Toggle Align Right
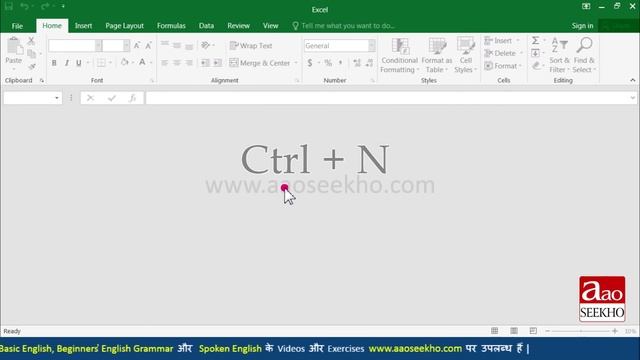The height and width of the screenshot is (360, 640). [x=189, y=63]
